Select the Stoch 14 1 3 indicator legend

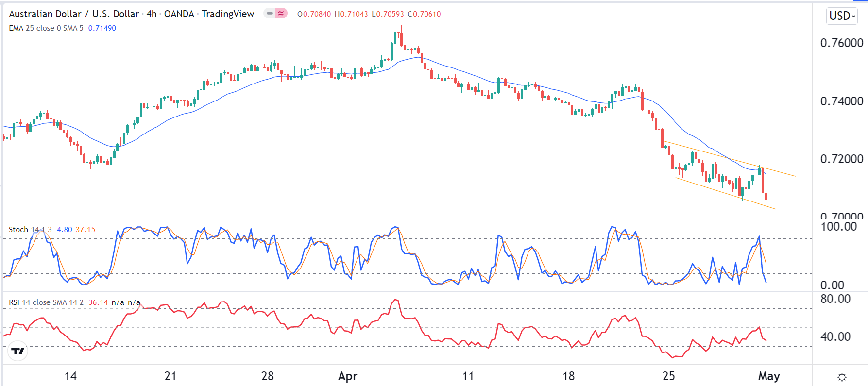(x=30, y=230)
